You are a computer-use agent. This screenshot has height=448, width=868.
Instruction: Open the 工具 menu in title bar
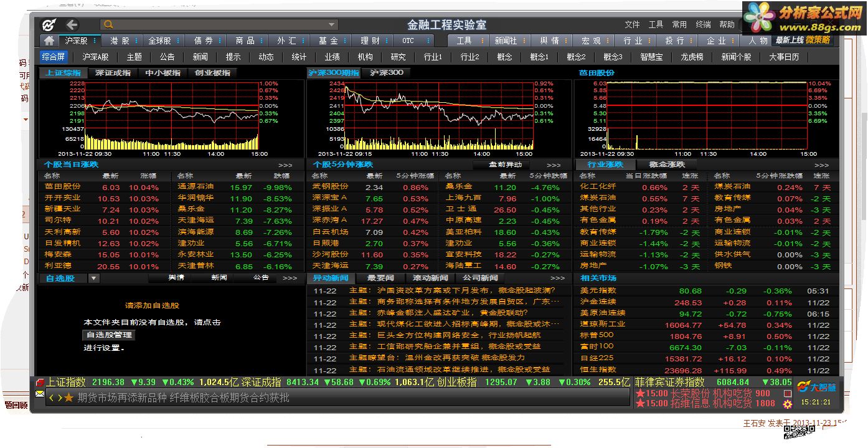click(656, 25)
